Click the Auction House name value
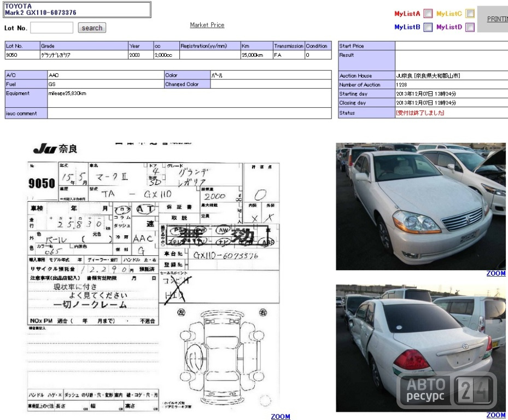508x420 pixels. coord(428,75)
